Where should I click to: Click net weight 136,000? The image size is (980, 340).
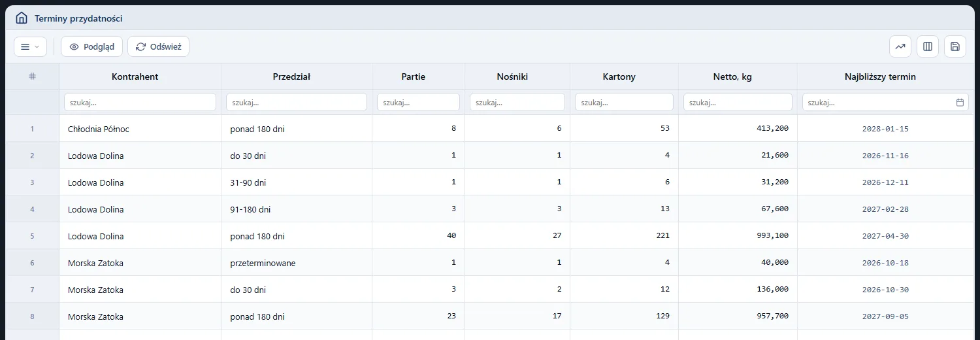772,290
